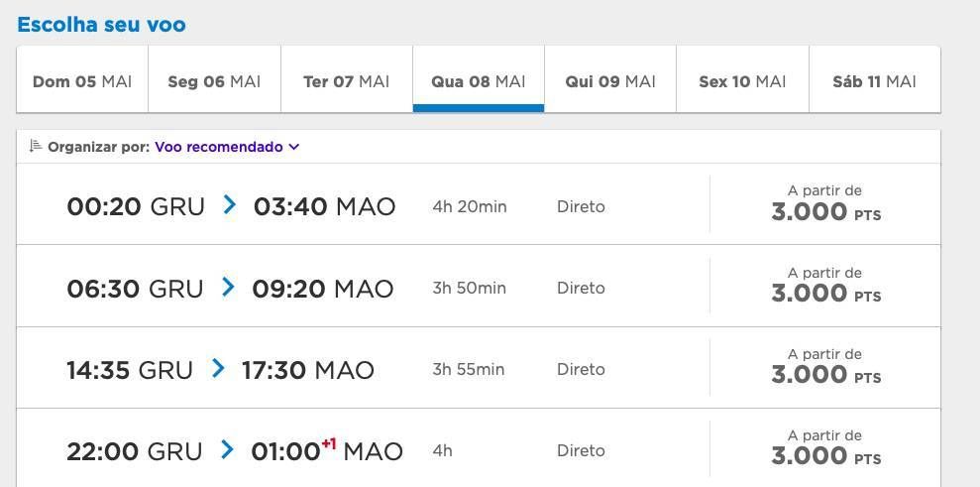Select the Qui 09 MAI date tab
Screen dimensions: 980x487
(x=610, y=80)
